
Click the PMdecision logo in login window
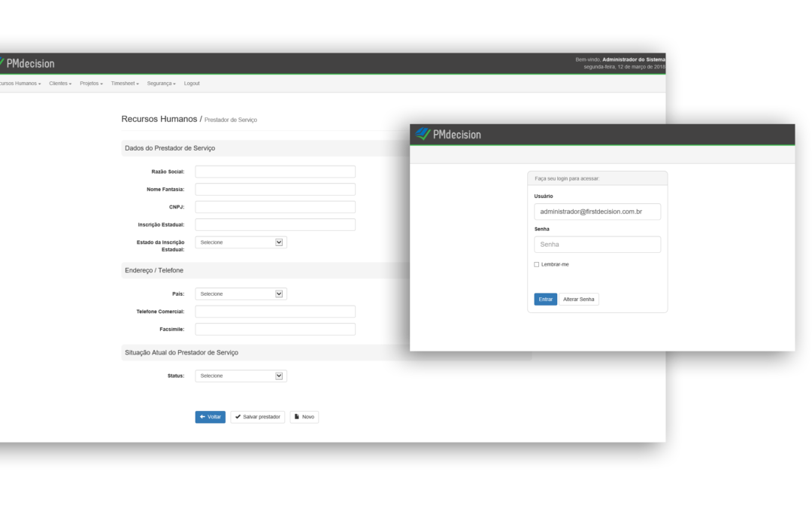pos(448,134)
